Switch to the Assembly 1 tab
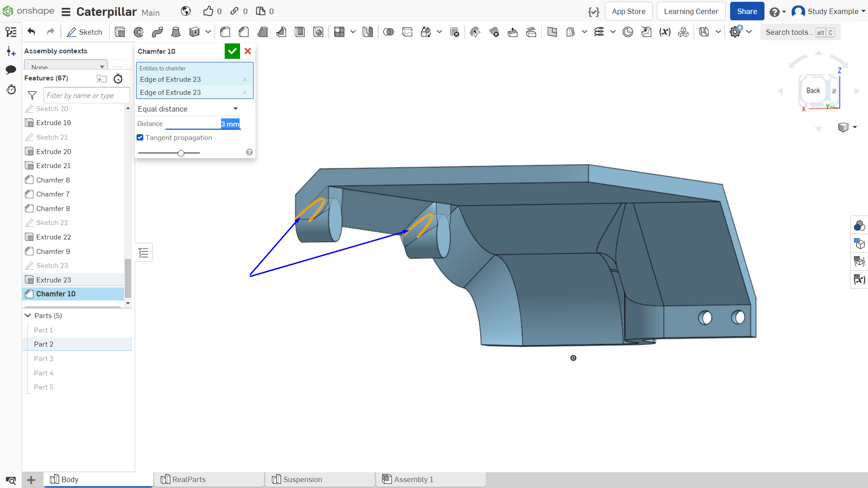Viewport: 868px width, 488px height. pos(431,479)
